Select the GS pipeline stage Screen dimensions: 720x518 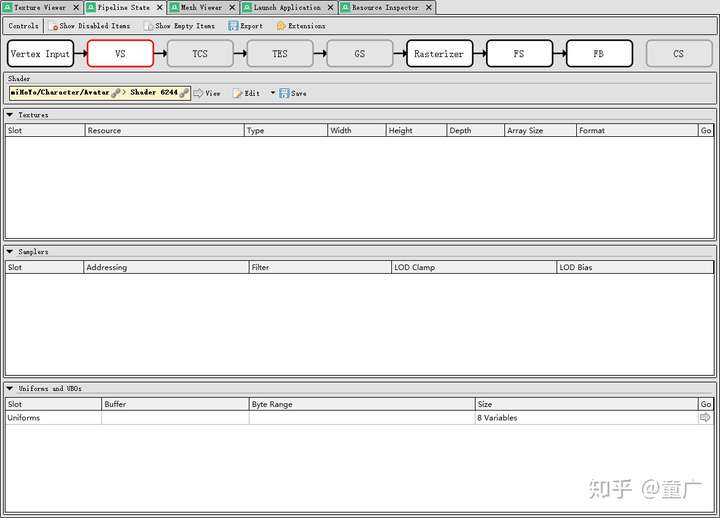click(360, 54)
